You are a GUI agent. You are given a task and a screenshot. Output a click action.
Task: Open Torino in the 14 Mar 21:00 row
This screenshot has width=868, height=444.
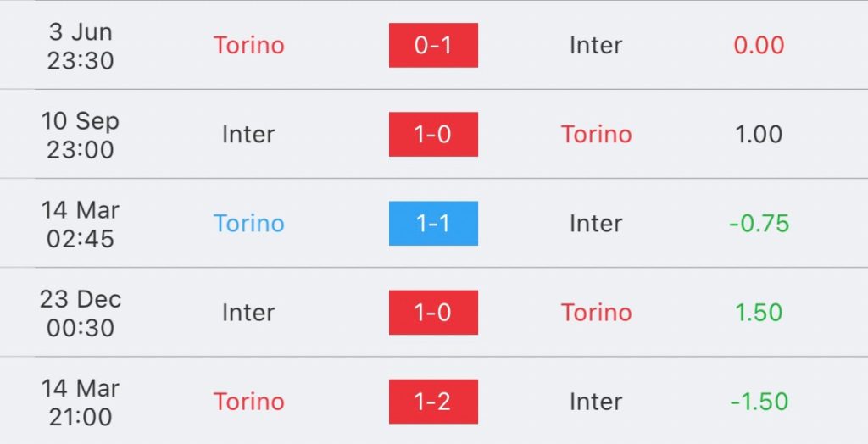coord(249,402)
